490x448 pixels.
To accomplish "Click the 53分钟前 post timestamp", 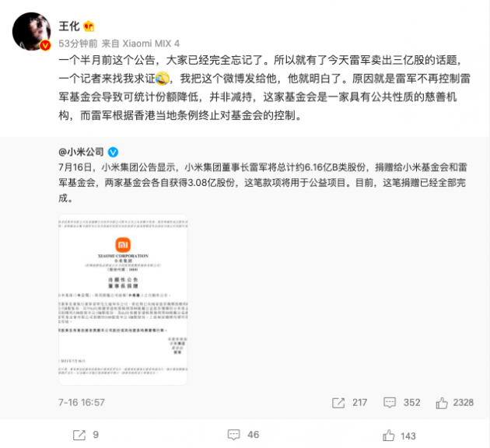I will tap(78, 44).
